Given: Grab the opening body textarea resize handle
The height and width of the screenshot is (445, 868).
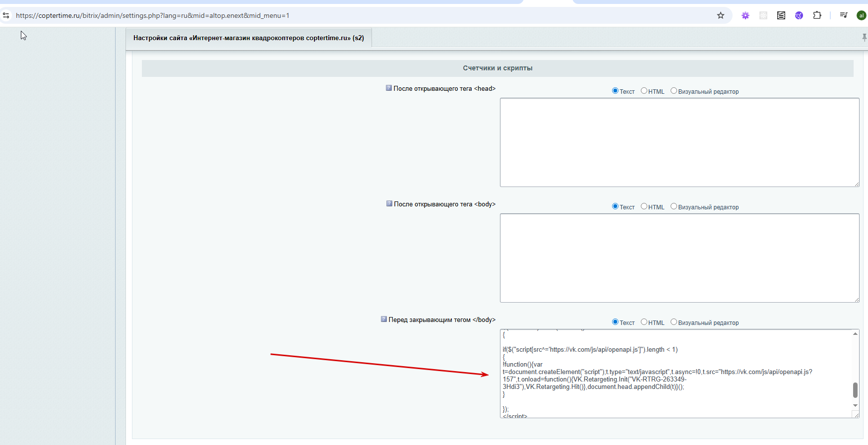Looking at the screenshot, I should 857,300.
